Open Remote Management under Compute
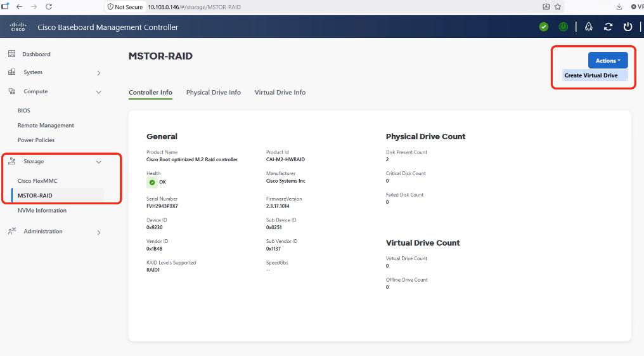The height and width of the screenshot is (356, 644). (x=46, y=126)
